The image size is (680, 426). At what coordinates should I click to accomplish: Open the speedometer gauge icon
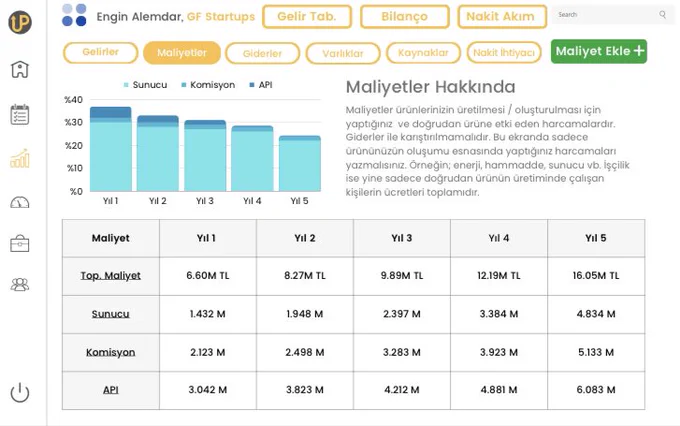click(20, 203)
